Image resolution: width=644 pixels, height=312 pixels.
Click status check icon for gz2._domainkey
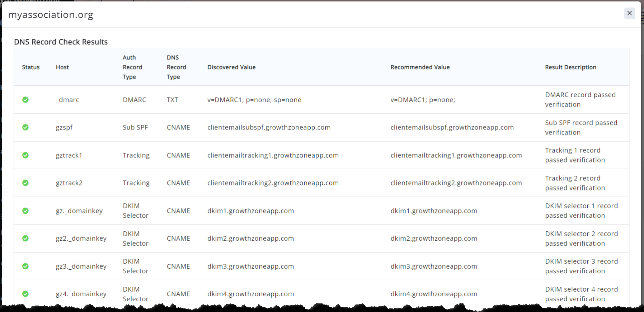(25, 238)
